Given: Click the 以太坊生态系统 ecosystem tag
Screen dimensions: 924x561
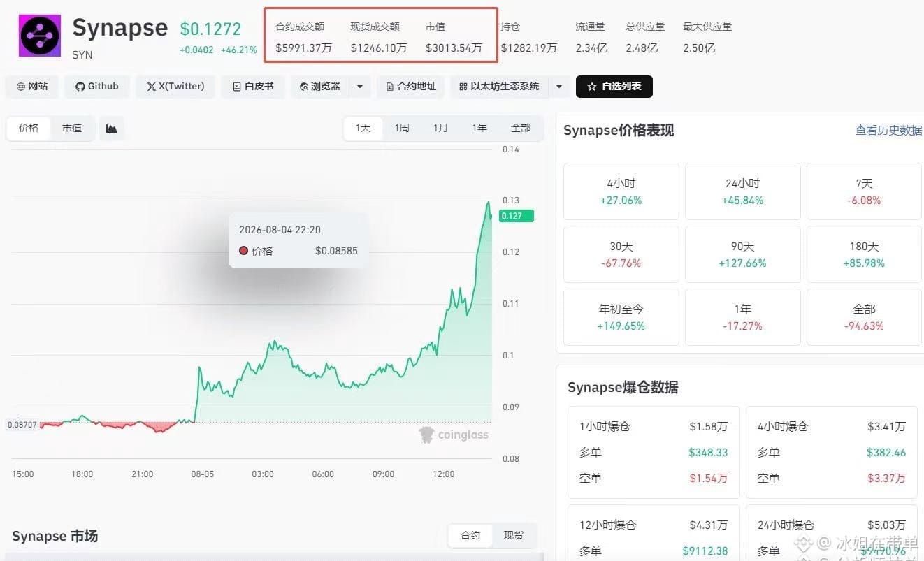Looking at the screenshot, I should coord(500,87).
